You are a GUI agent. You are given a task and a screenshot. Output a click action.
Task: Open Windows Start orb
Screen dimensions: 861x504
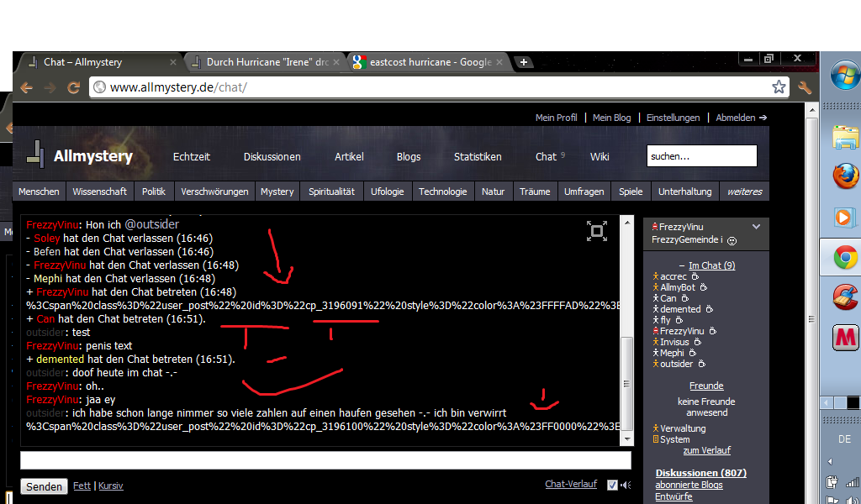(844, 75)
